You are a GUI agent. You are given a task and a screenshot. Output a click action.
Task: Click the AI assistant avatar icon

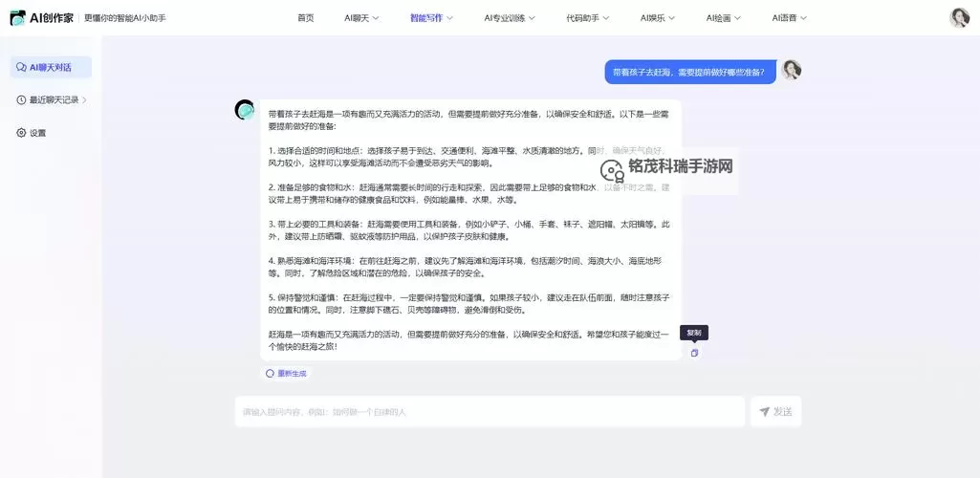(x=245, y=109)
